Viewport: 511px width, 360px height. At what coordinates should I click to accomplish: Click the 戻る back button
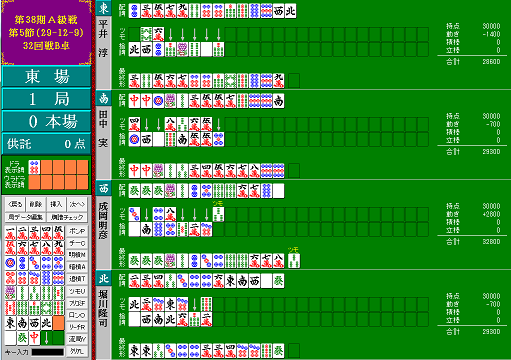15,204
